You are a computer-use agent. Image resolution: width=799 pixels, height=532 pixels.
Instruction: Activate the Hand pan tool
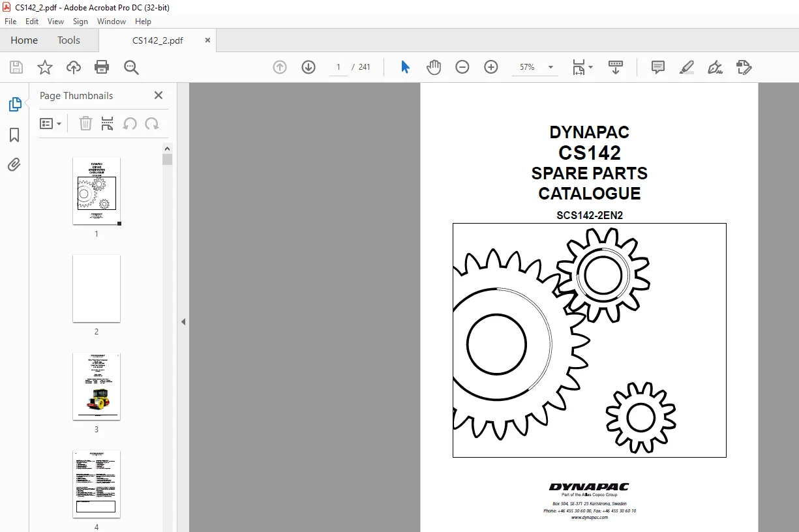434,67
